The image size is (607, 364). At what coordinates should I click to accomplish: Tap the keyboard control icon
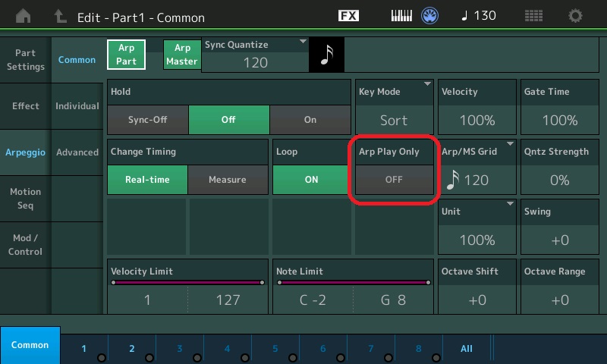404,16
